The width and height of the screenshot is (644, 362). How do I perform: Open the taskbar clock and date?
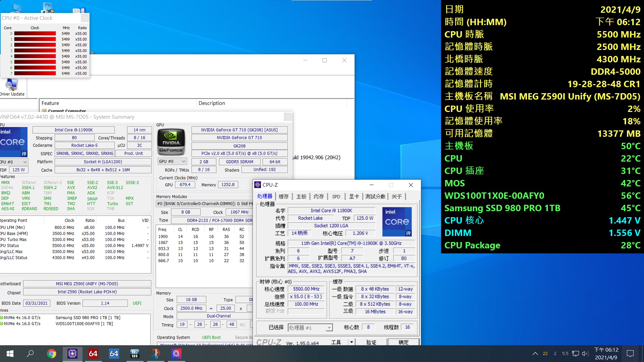(x=606, y=354)
